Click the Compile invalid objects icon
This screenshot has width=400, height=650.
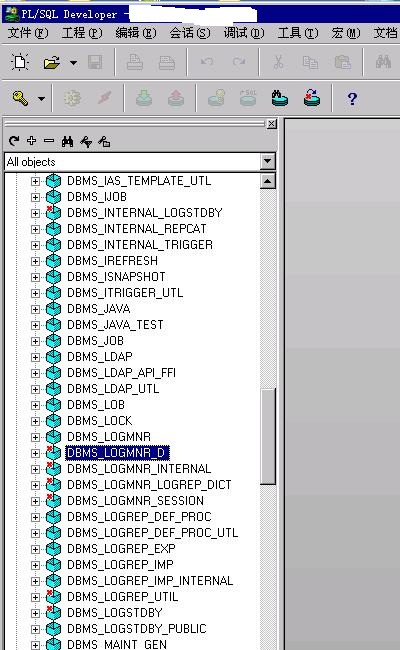click(312, 98)
